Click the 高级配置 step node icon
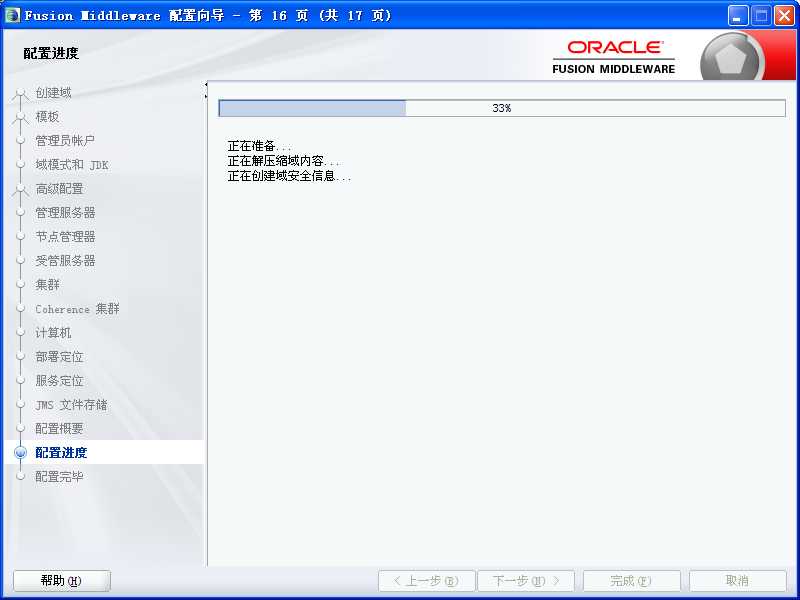 coord(20,189)
